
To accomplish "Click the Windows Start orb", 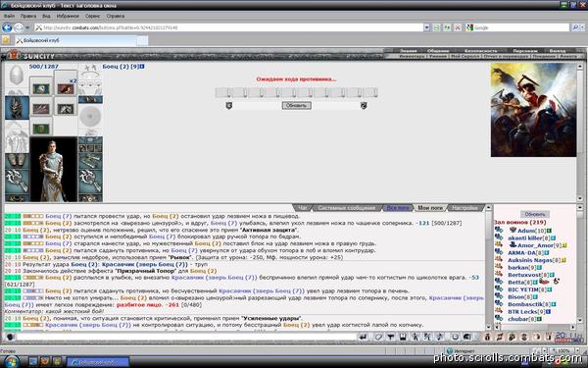I will [x=11, y=362].
